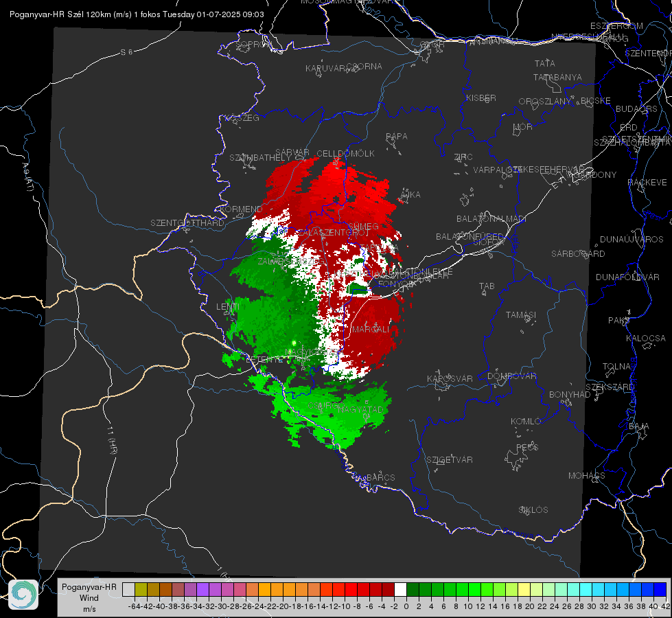672x618 pixels.
Task: Click the SZIGETVAR city label
Action: coord(449,460)
